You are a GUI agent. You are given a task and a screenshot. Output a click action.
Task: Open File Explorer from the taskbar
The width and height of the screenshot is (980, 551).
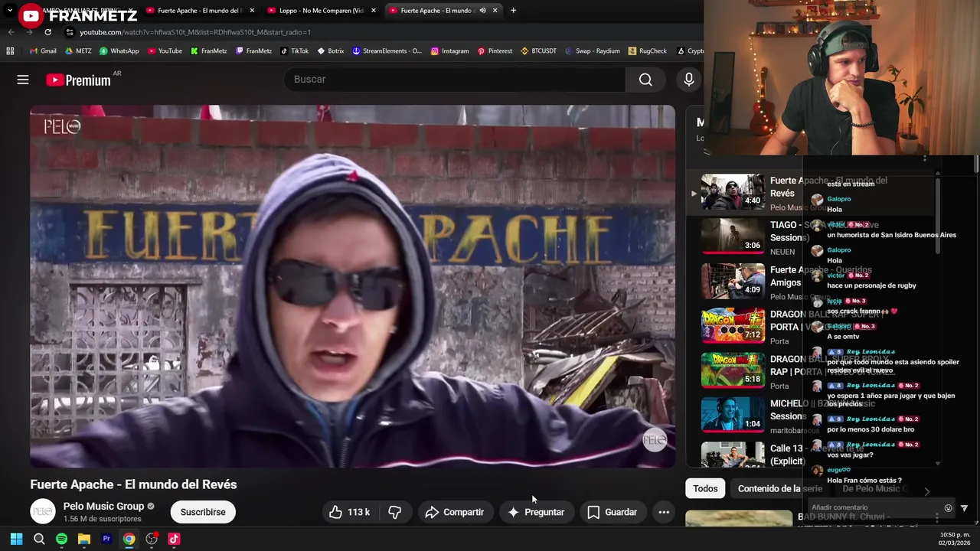pos(84,539)
